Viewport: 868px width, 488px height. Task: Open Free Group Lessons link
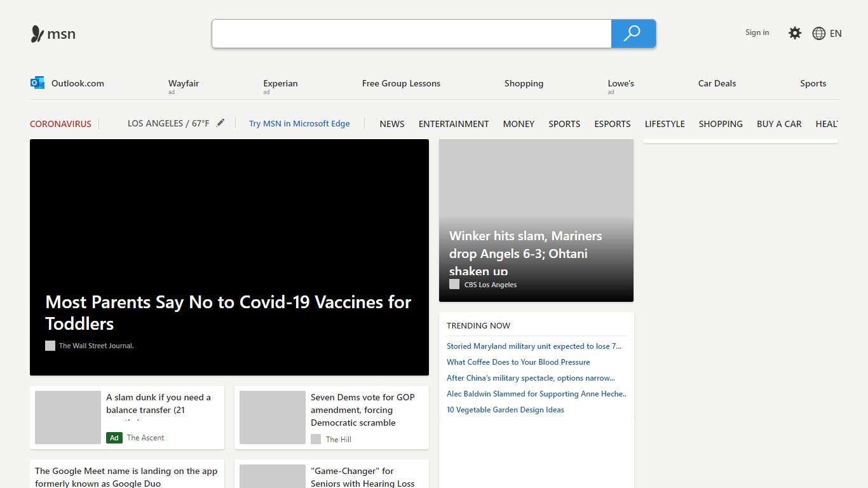[401, 83]
